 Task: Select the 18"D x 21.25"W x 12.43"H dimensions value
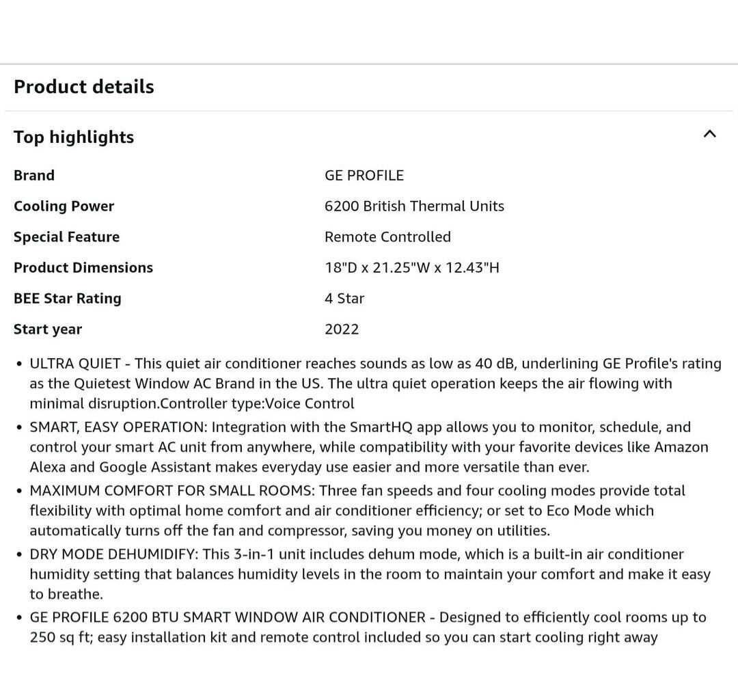click(x=412, y=268)
